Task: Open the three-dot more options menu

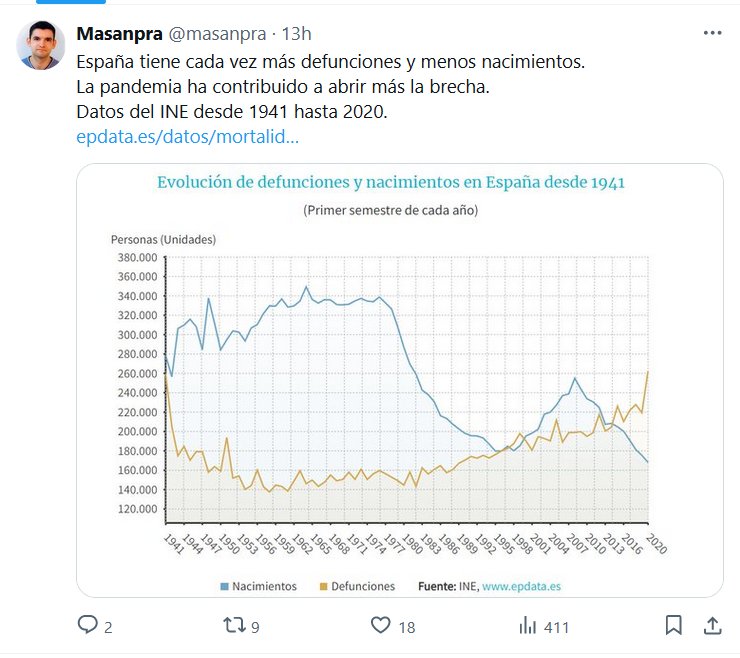Action: (712, 33)
